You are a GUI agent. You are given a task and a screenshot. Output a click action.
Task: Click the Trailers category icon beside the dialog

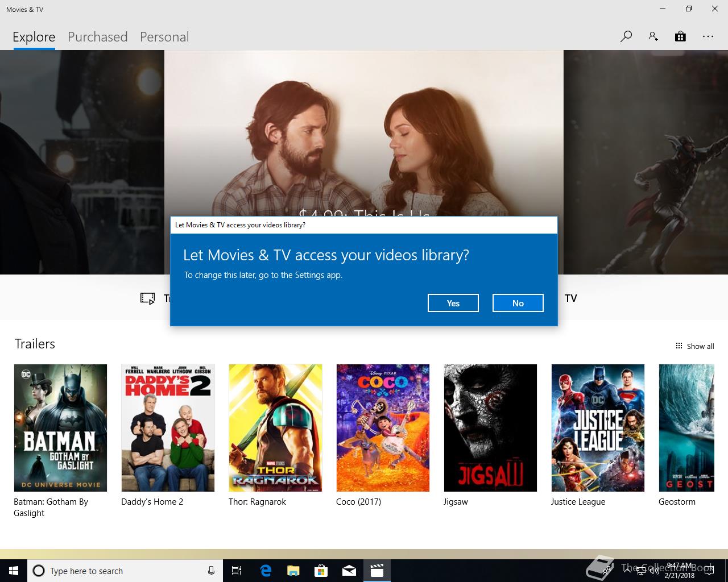(147, 298)
